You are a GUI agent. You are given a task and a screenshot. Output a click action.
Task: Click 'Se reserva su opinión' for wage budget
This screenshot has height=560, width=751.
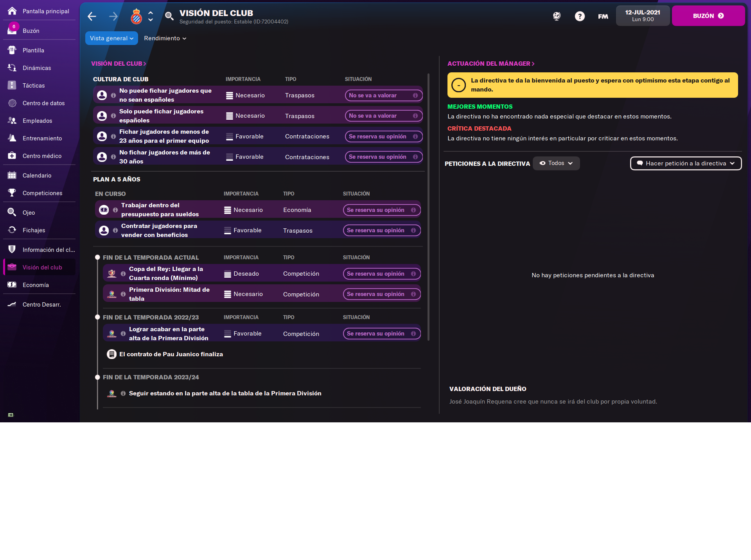pos(382,210)
